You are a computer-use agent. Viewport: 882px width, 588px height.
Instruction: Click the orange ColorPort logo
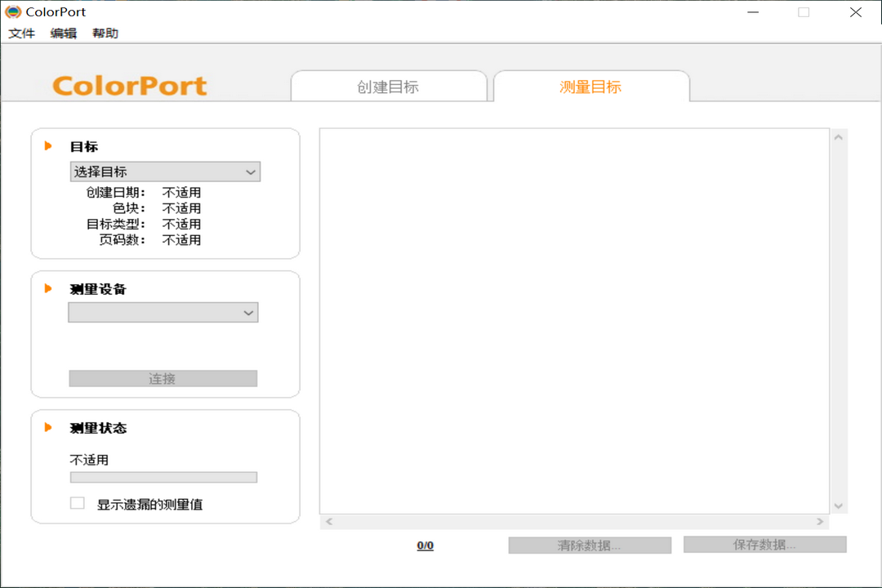point(130,85)
